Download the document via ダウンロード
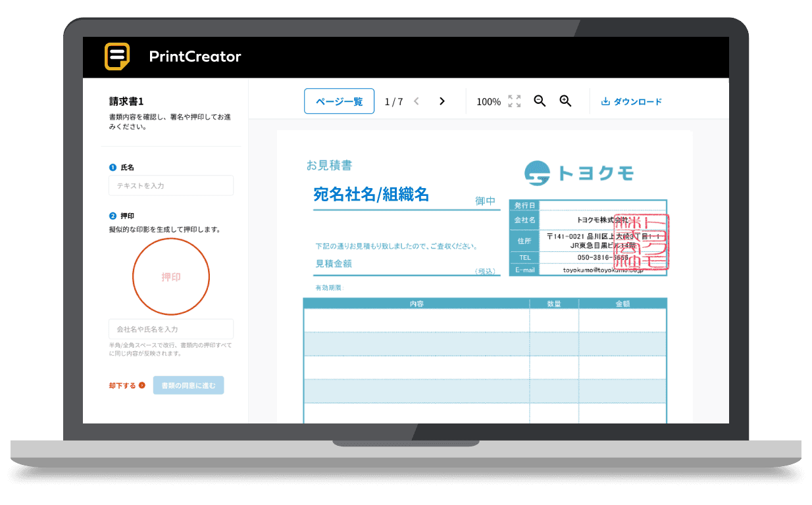812x505 pixels. point(632,102)
